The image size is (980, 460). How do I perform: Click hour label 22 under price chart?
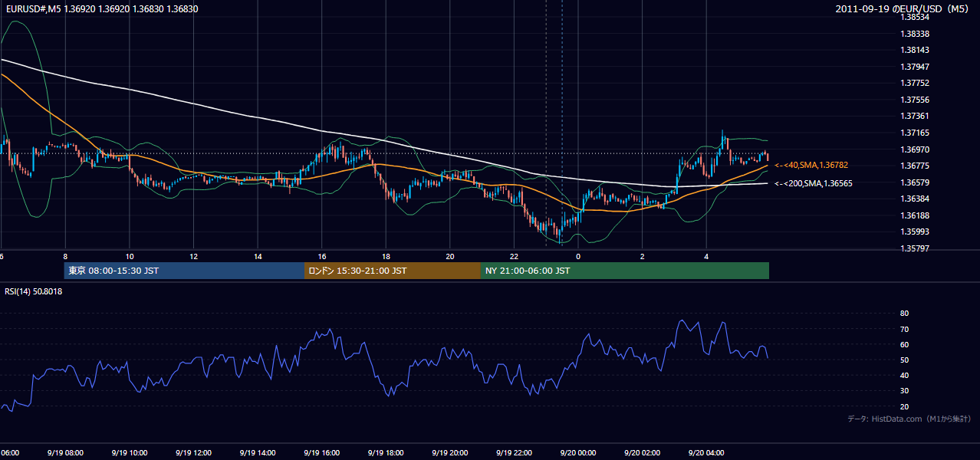[514, 257]
